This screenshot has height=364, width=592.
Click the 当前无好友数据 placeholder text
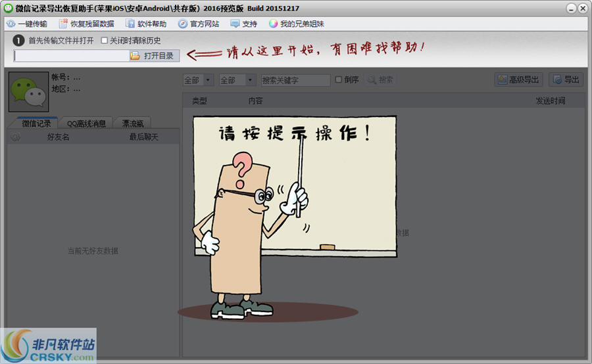pos(93,251)
